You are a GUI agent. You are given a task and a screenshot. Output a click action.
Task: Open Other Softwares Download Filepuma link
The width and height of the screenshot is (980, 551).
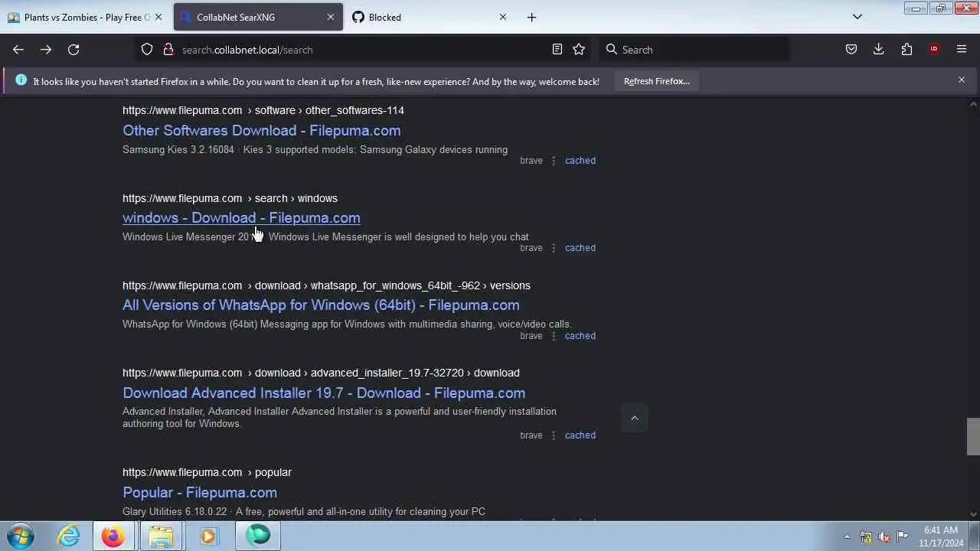[261, 130]
